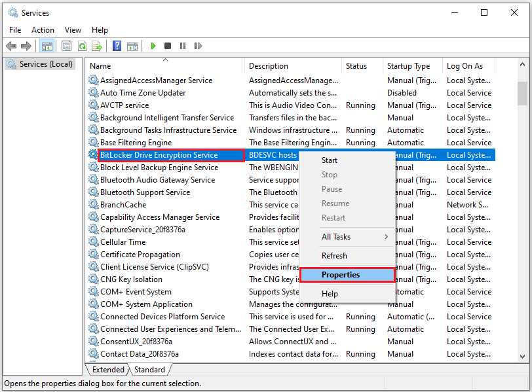Screen dimensions: 532x392
Task: Click the Back arrow toolbar icon
Action: 11,46
